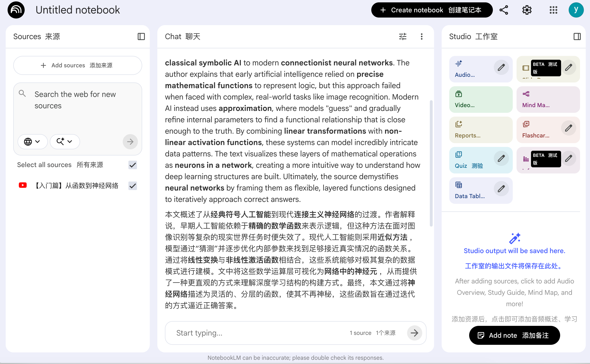Screen dimensions: 590x364
Task: Click the edit pencil on Flashcards tile
Action: coord(568,128)
